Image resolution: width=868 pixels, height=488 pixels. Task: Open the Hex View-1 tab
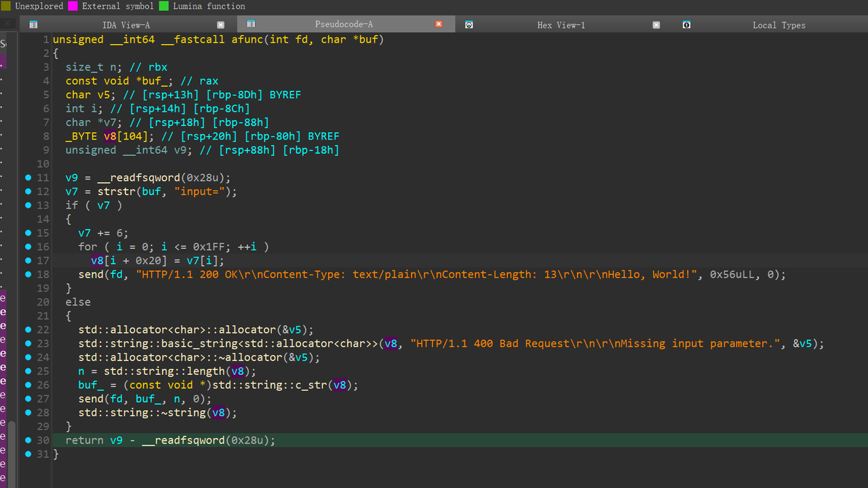pos(561,25)
